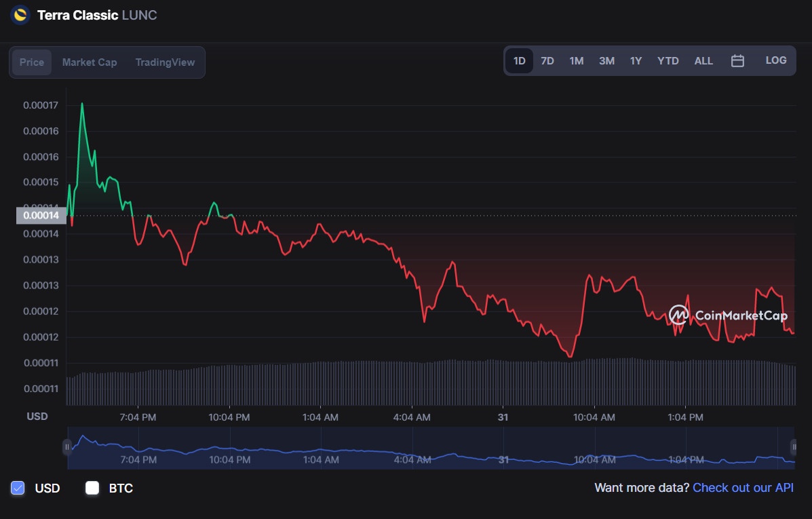Check the BTC currency checkbox
812x519 pixels.
point(92,488)
